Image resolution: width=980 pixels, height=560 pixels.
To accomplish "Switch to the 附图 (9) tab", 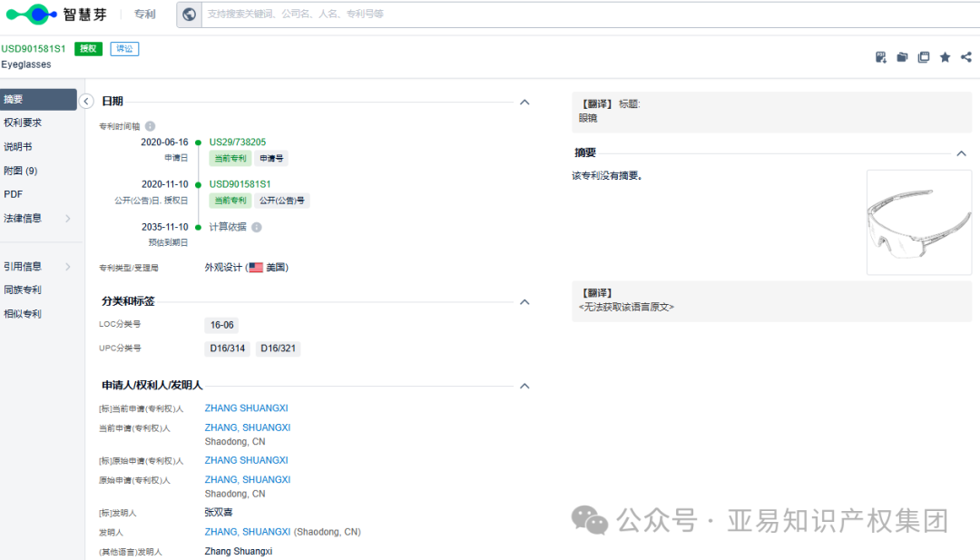I will pos(22,170).
